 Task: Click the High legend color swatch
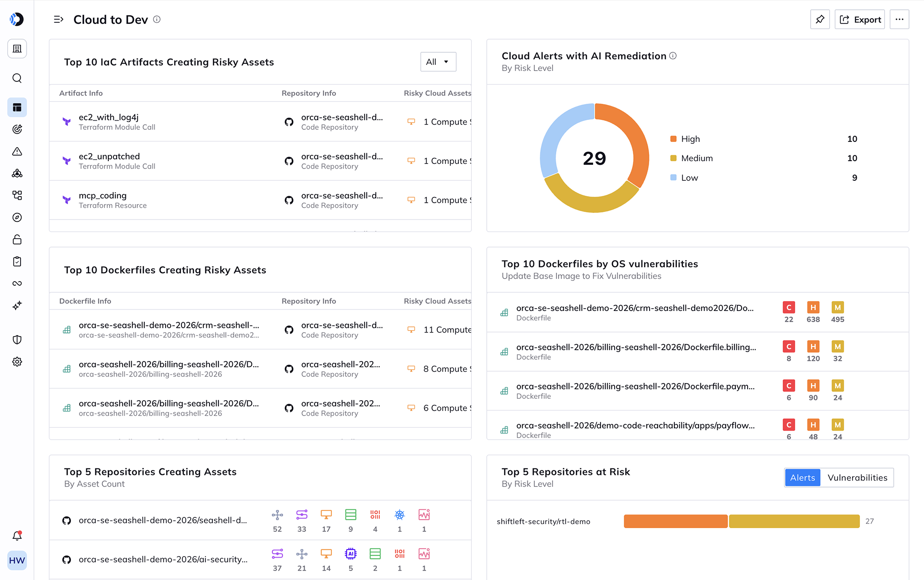pyautogui.click(x=673, y=139)
